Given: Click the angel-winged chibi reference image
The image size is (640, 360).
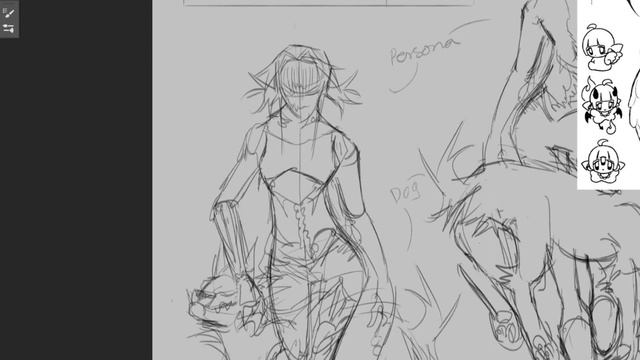Looking at the screenshot, I should [x=602, y=48].
